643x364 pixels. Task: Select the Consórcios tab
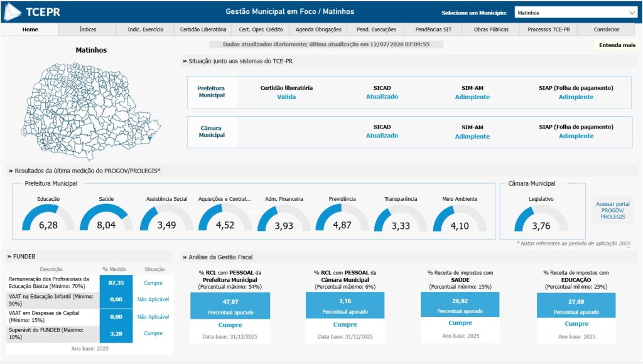[x=606, y=29]
